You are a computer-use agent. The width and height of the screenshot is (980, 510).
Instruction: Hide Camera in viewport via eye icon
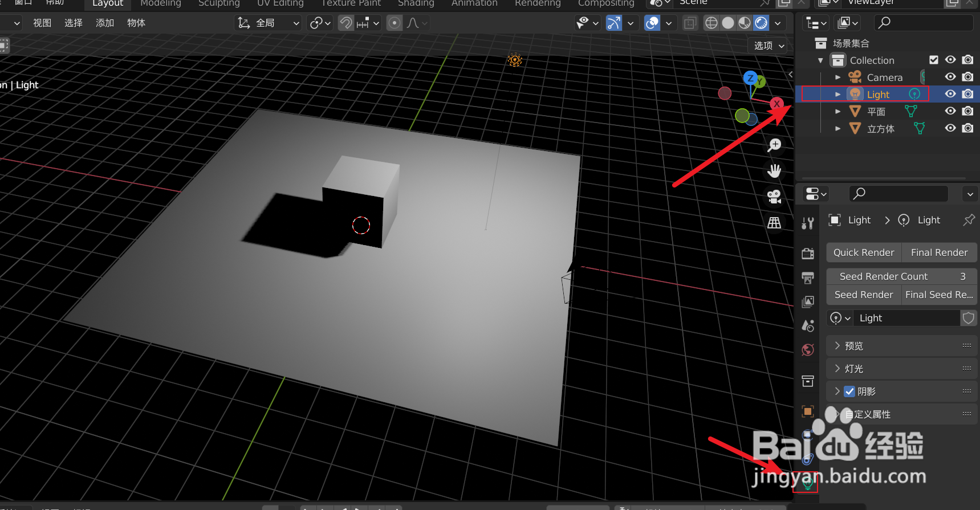(x=950, y=77)
